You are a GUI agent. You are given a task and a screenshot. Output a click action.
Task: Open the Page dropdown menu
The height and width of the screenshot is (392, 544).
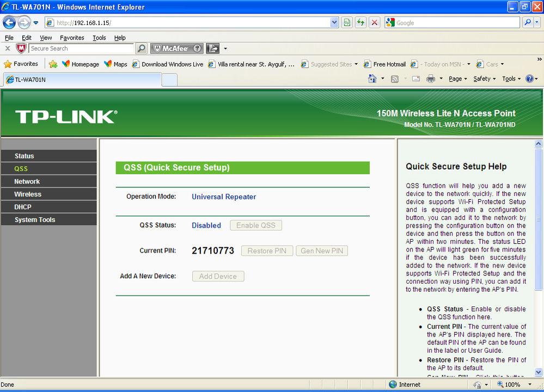click(x=457, y=79)
